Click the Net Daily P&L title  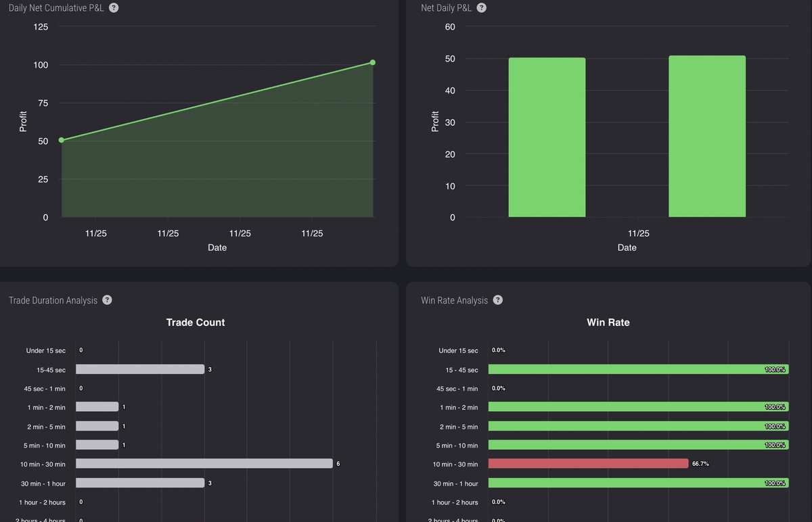coord(446,8)
